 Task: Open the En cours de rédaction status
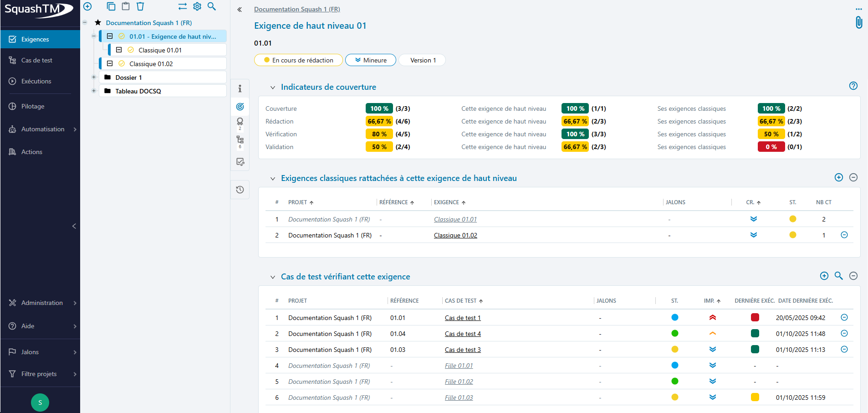pyautogui.click(x=298, y=60)
